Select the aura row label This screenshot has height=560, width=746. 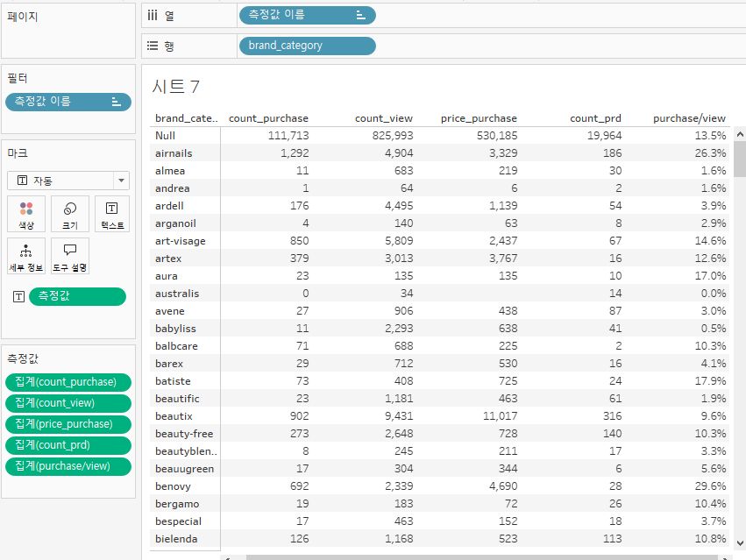pos(167,276)
